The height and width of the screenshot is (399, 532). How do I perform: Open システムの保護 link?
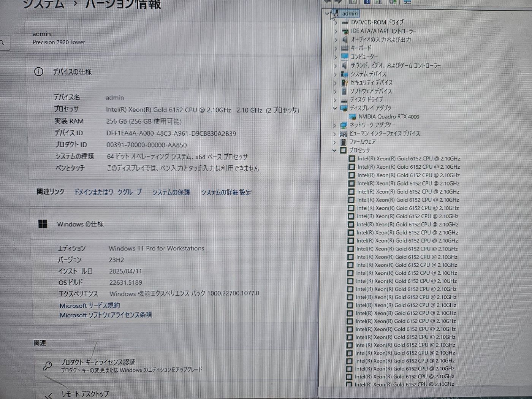pos(171,192)
